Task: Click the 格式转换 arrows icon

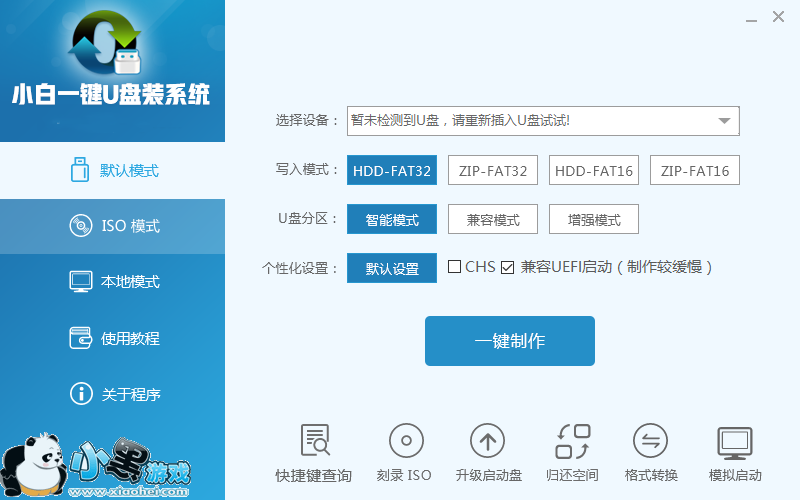Action: point(650,440)
